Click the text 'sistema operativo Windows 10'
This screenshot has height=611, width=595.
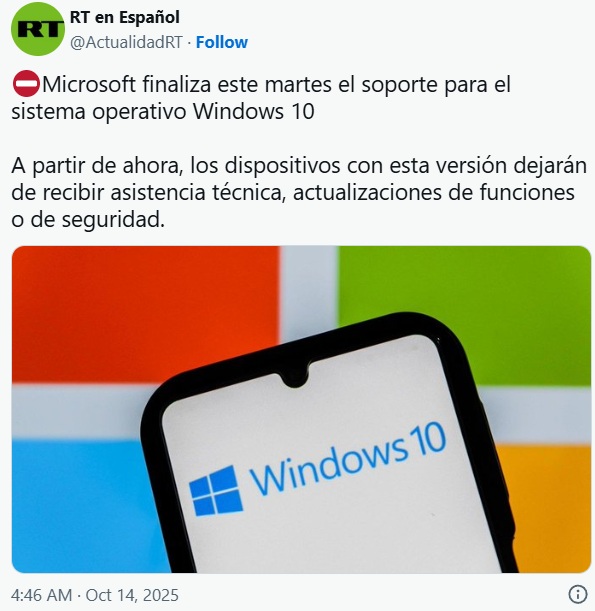pyautogui.click(x=163, y=111)
